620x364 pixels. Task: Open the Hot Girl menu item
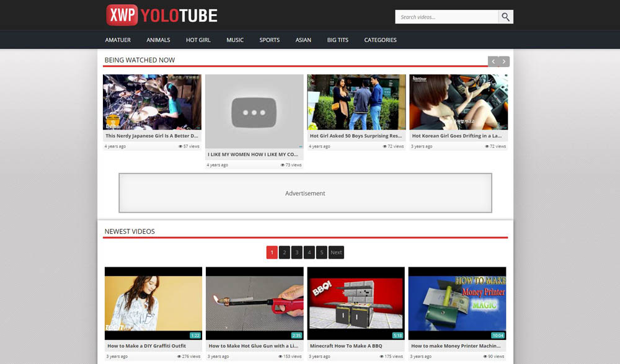coord(198,40)
